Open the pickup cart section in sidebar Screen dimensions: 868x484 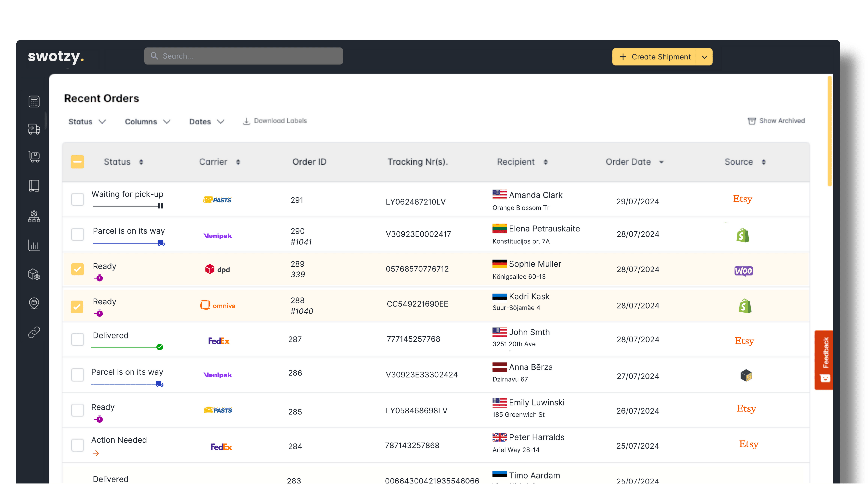(x=34, y=156)
